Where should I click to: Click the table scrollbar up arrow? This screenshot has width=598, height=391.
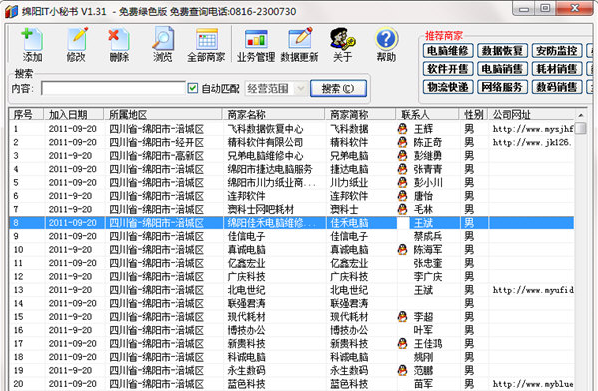pyautogui.click(x=580, y=115)
